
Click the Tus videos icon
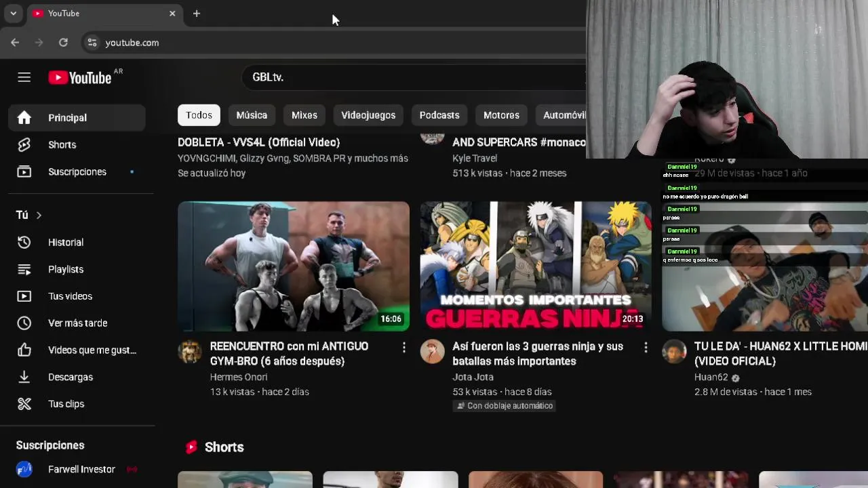pyautogui.click(x=24, y=296)
